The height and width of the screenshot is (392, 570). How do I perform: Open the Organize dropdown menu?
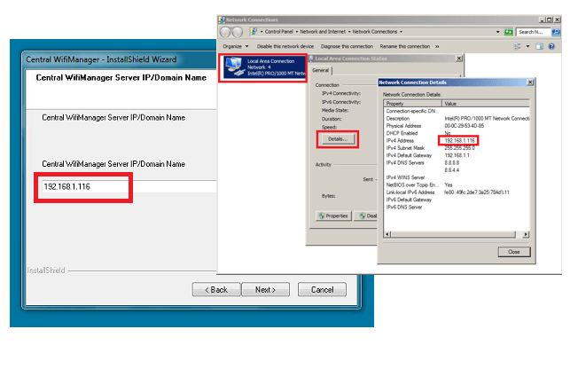[x=235, y=45]
